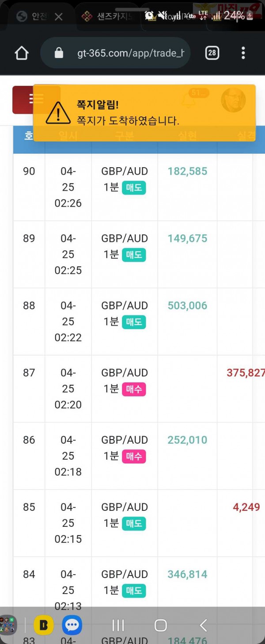Close the 안전 browser tab
The image size is (265, 644).
(x=58, y=17)
